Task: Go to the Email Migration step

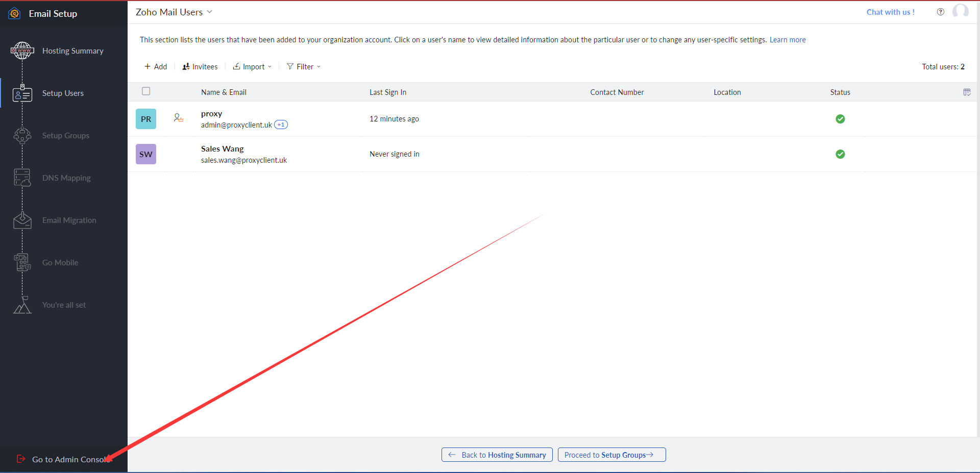Action: click(x=69, y=220)
